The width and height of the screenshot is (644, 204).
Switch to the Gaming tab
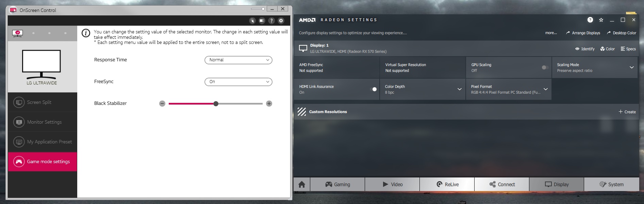337,184
